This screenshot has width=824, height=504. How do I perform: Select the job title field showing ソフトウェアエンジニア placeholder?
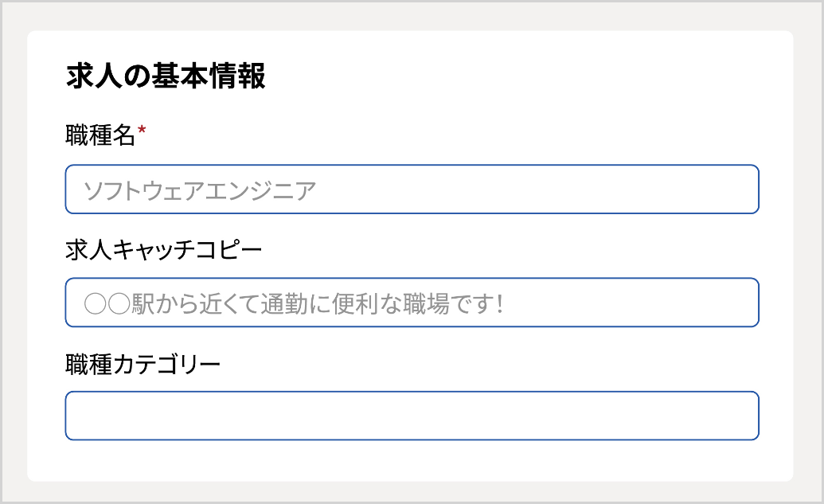click(412, 189)
